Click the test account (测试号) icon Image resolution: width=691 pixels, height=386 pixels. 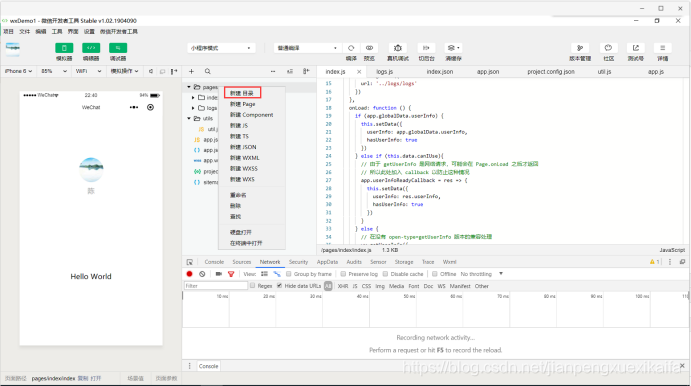(635, 48)
